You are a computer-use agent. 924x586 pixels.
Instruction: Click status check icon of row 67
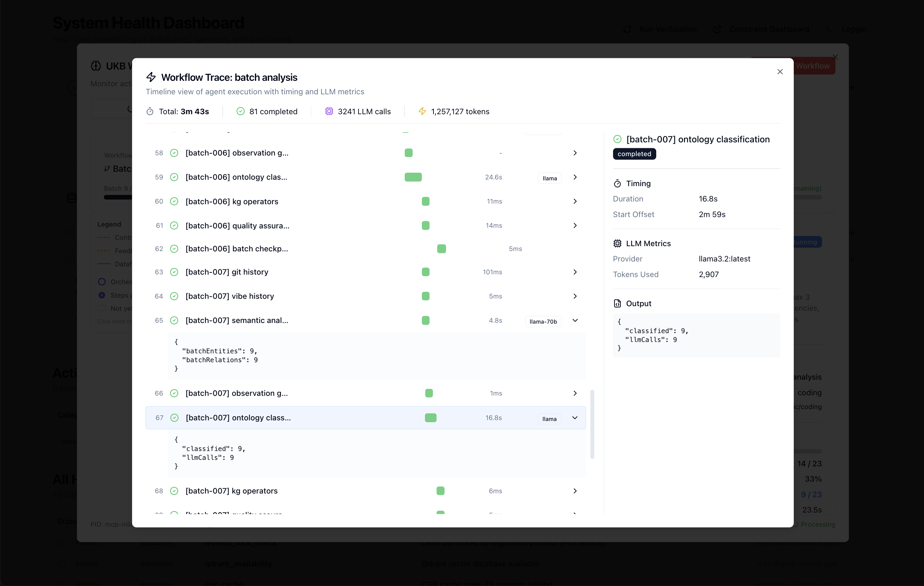tap(175, 418)
